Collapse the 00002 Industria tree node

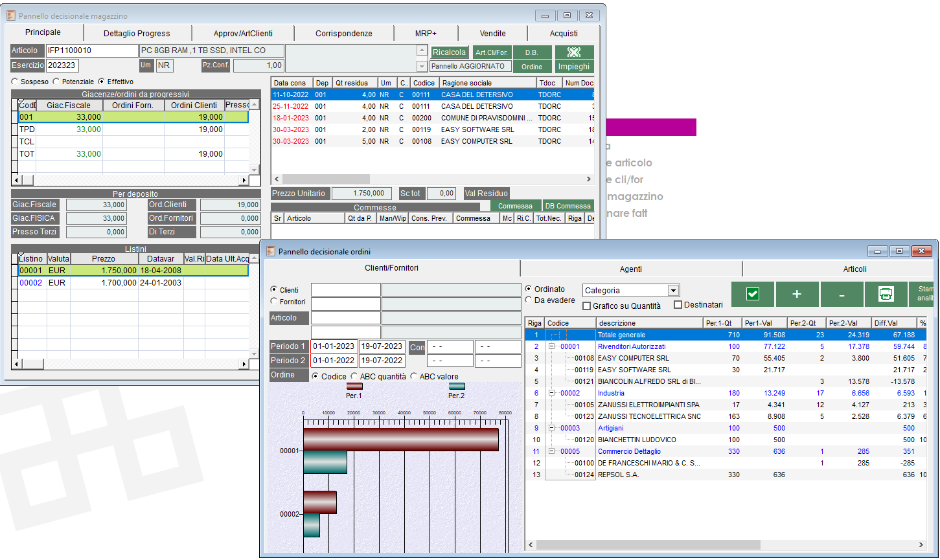tap(552, 393)
